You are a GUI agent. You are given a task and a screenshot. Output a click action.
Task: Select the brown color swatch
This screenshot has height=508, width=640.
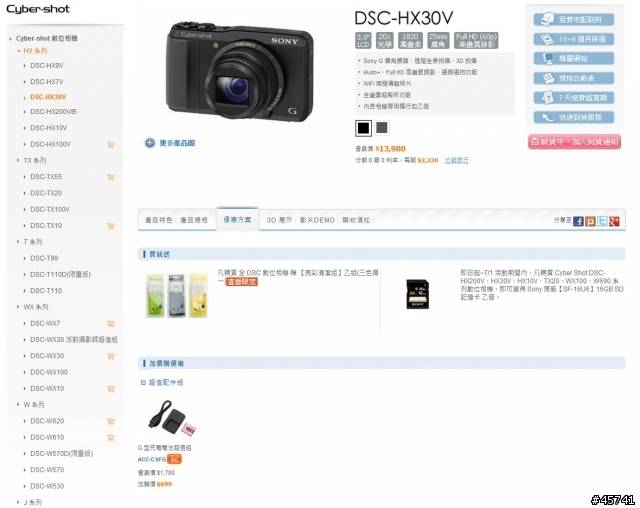tap(382, 128)
